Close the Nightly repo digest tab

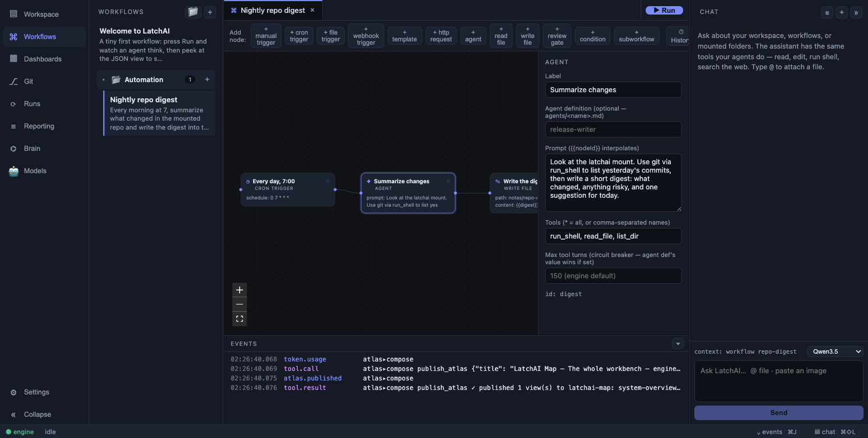[x=312, y=10]
